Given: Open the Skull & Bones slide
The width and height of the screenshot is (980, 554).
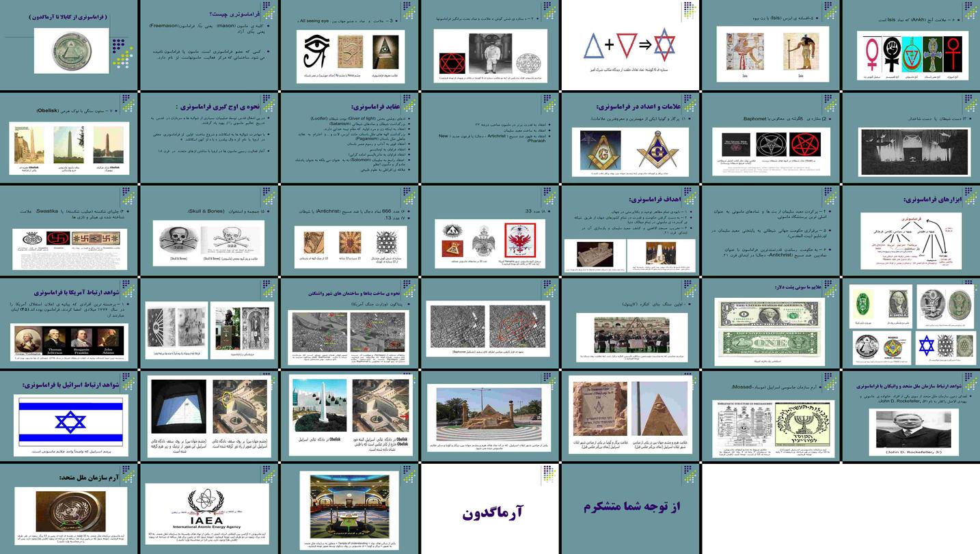Looking at the screenshot, I should pyautogui.click(x=209, y=230).
